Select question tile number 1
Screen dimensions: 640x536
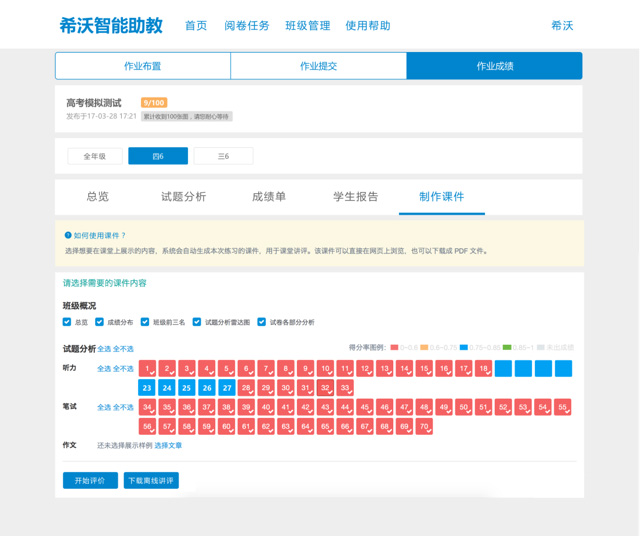pyautogui.click(x=147, y=369)
